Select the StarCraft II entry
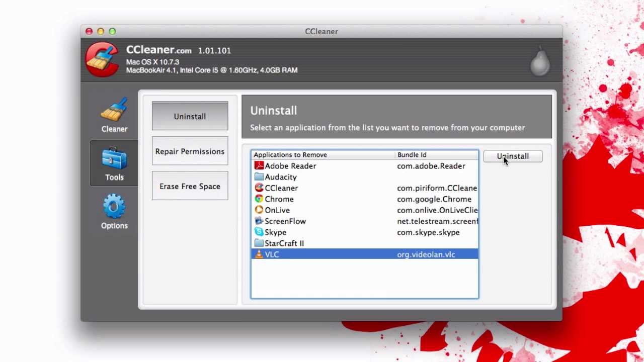The width and height of the screenshot is (644, 362). click(x=284, y=243)
